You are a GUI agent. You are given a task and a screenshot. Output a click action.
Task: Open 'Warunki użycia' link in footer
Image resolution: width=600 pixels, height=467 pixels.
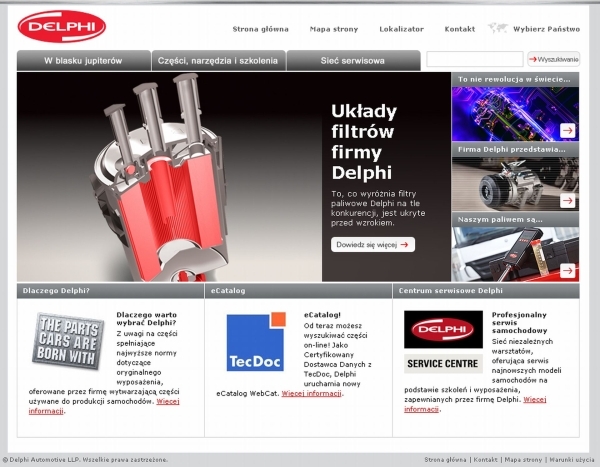tap(571, 459)
